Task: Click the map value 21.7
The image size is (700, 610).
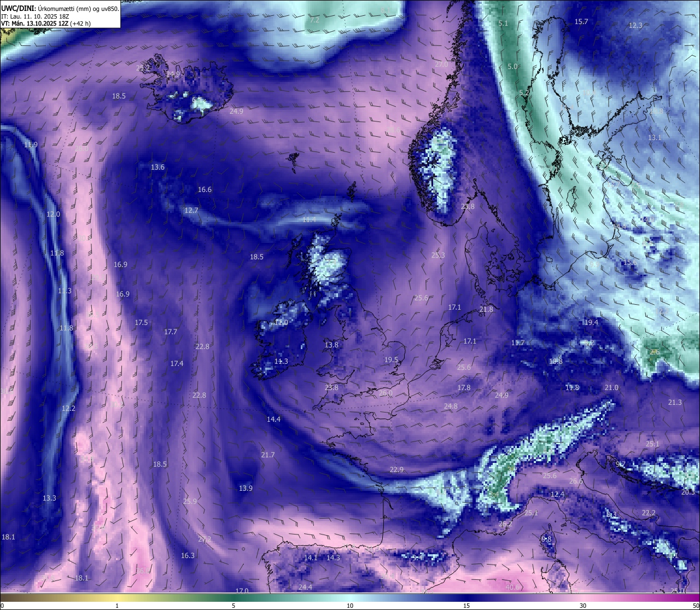Action: 268,455
